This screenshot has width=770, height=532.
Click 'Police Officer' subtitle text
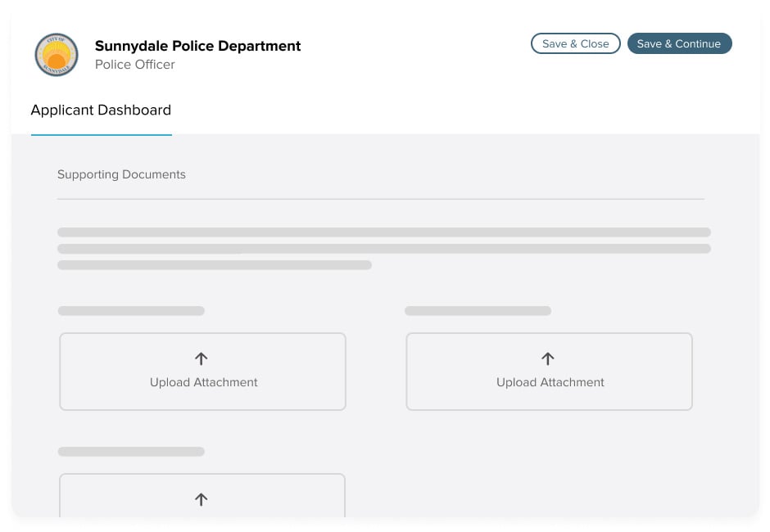[x=135, y=65]
